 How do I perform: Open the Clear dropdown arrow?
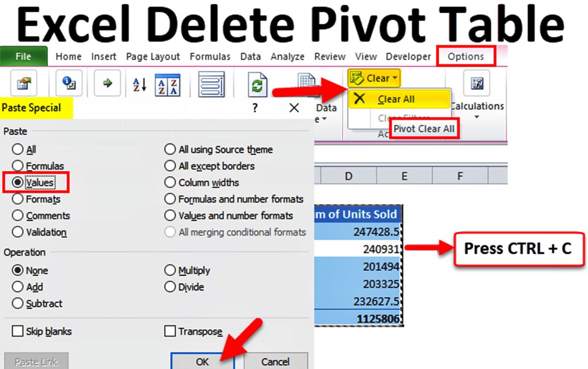pos(394,77)
